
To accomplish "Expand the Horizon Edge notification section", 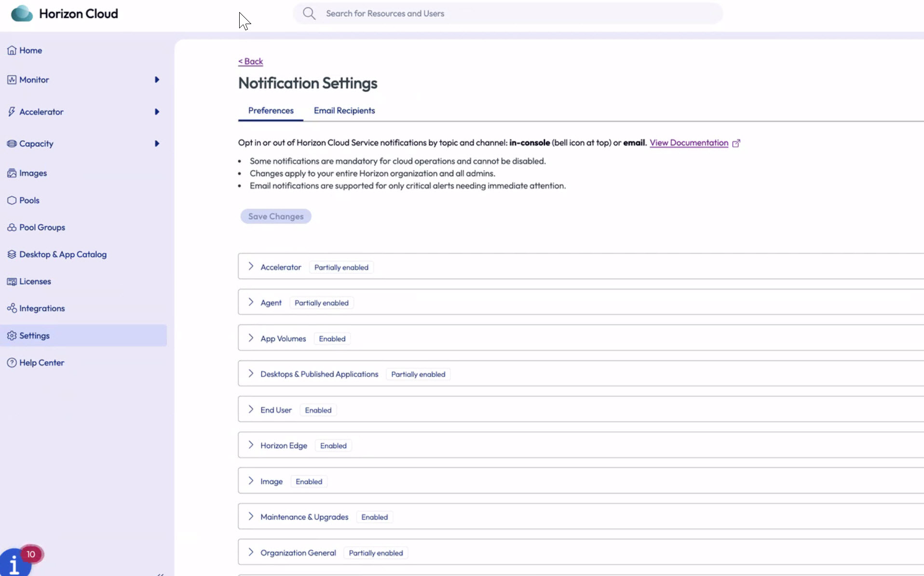I will click(x=251, y=445).
